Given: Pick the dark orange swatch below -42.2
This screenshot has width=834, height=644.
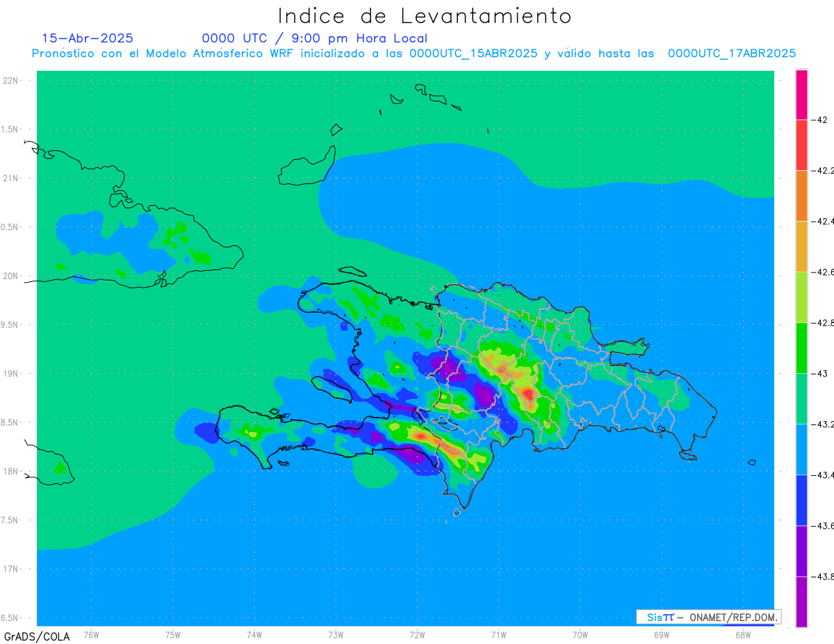Looking at the screenshot, I should tap(801, 195).
